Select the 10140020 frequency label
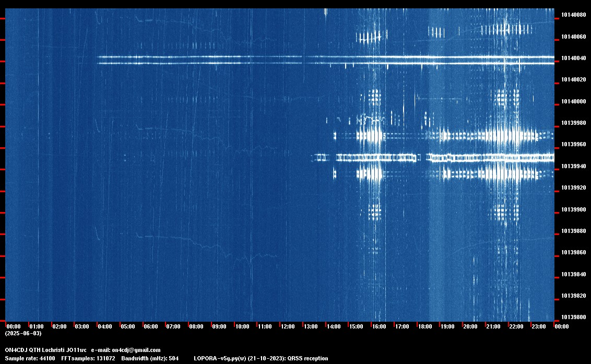 [574, 79]
